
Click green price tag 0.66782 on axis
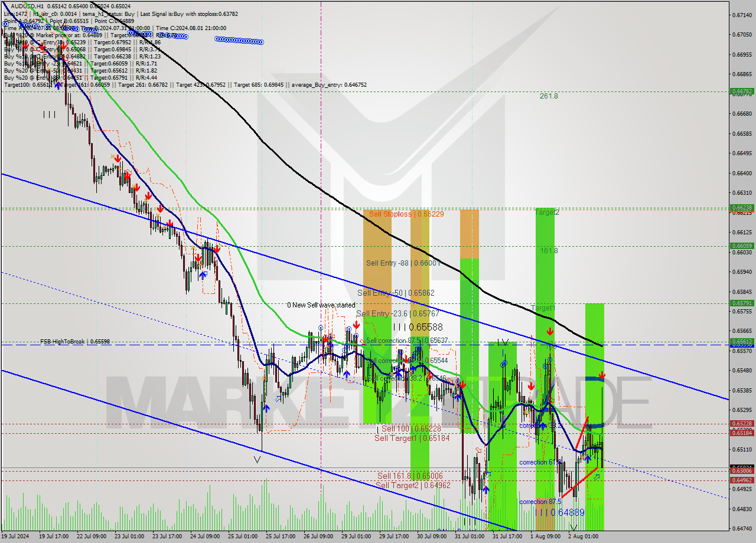[x=741, y=91]
